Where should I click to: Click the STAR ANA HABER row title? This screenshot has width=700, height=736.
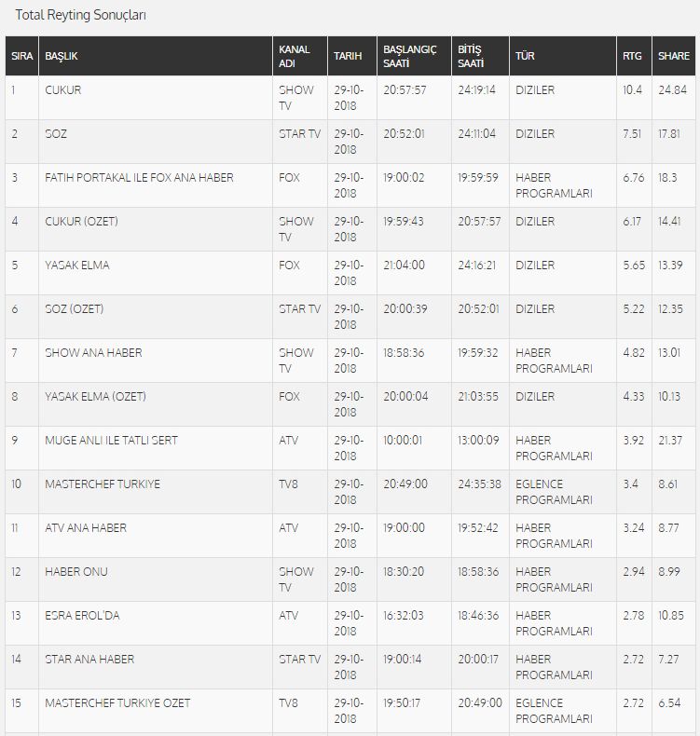tap(89, 659)
